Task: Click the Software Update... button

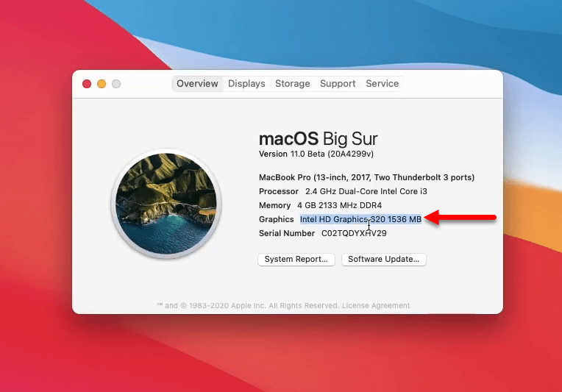Action: coord(383,259)
